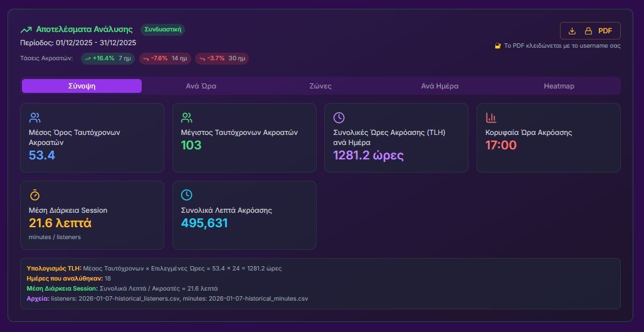644x332 pixels.
Task: Select the Σύνοψη tab
Action: point(82,86)
